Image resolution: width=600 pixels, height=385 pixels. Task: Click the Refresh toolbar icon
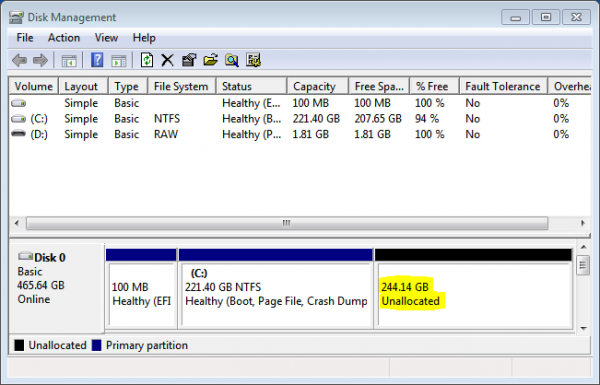click(x=147, y=60)
